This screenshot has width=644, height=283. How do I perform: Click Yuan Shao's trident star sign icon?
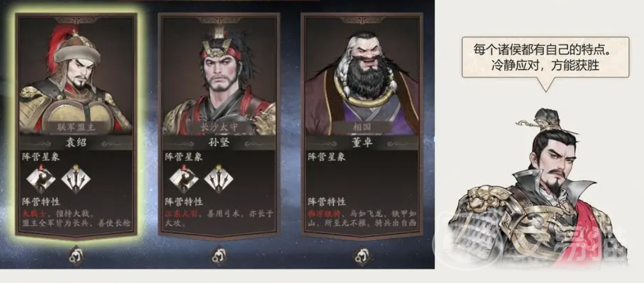coord(75,179)
